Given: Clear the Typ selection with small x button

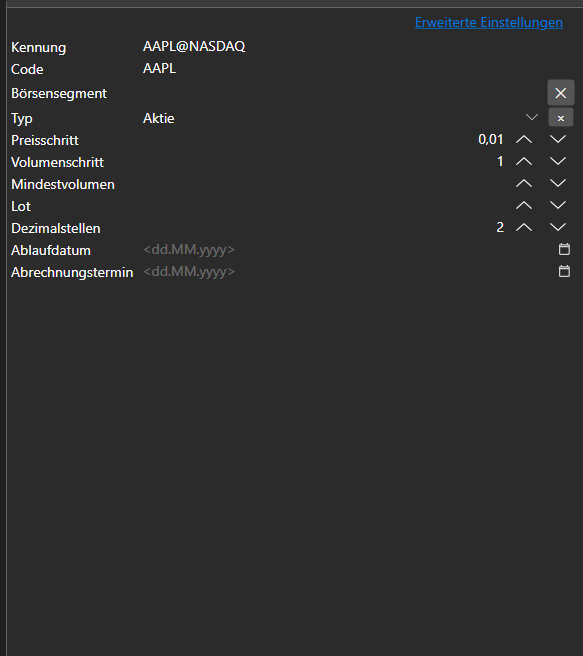Looking at the screenshot, I should pos(561,118).
